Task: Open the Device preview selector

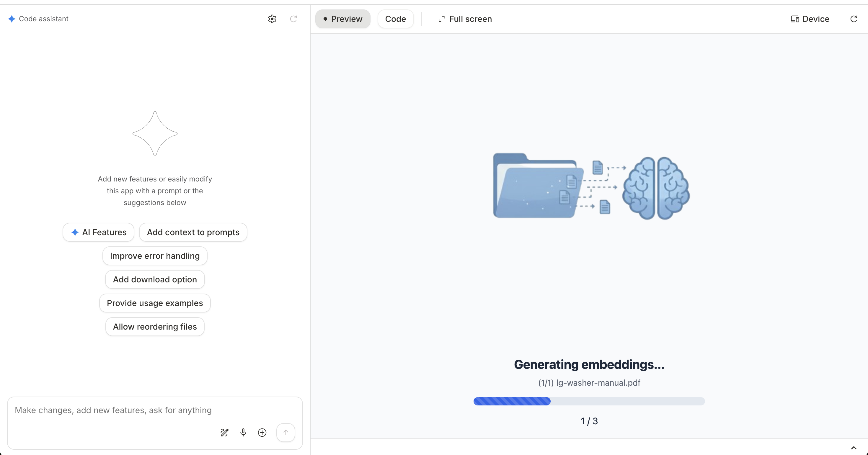Action: tap(810, 19)
